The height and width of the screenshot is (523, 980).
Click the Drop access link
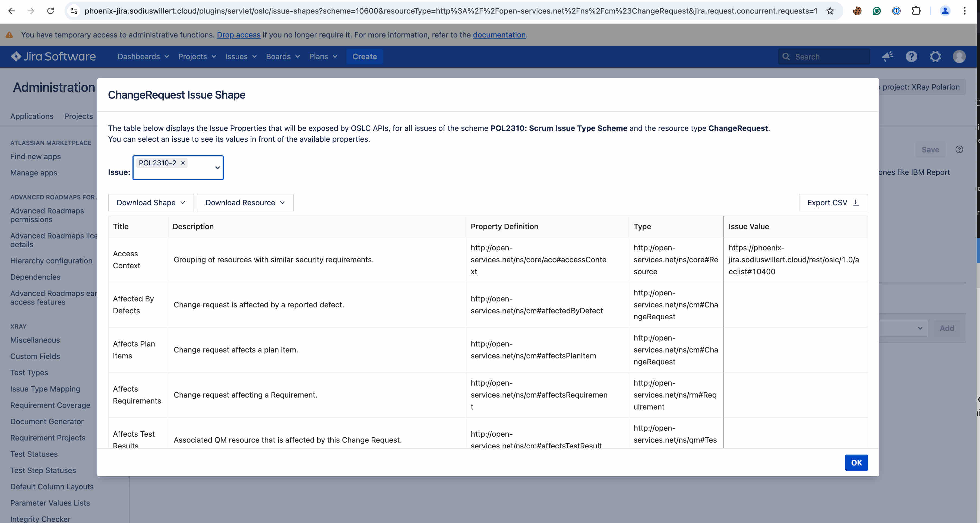click(x=239, y=35)
